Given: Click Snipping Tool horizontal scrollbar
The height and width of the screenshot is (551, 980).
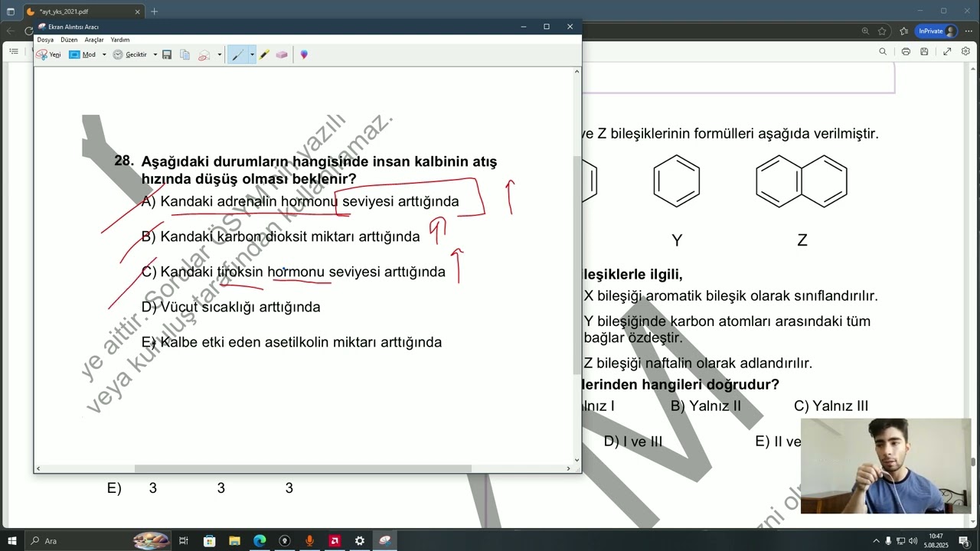Looking at the screenshot, I should click(303, 468).
